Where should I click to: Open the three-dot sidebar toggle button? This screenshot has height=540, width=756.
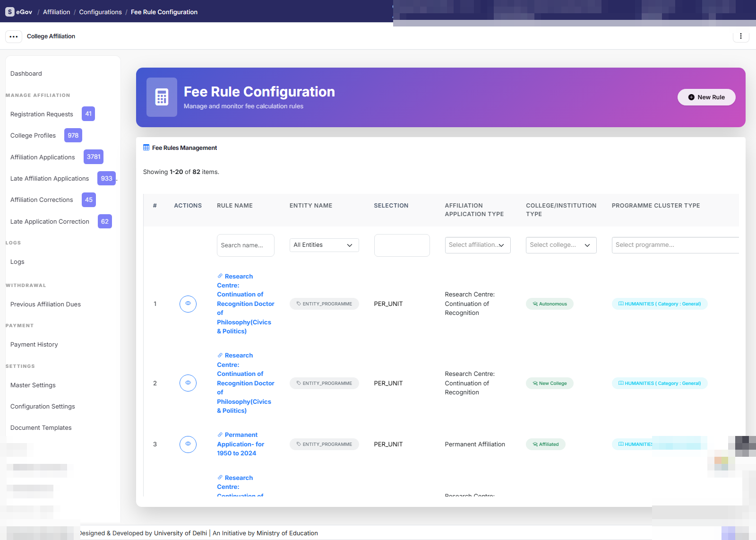pyautogui.click(x=14, y=36)
